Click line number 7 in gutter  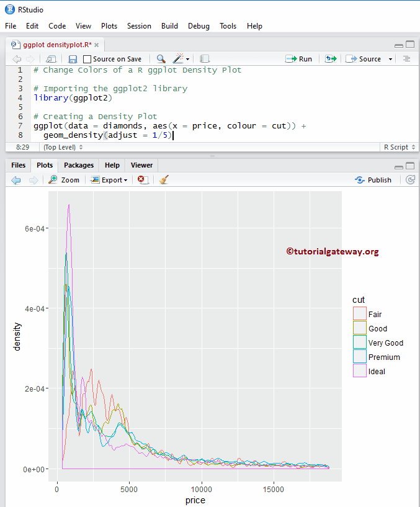(x=20, y=126)
